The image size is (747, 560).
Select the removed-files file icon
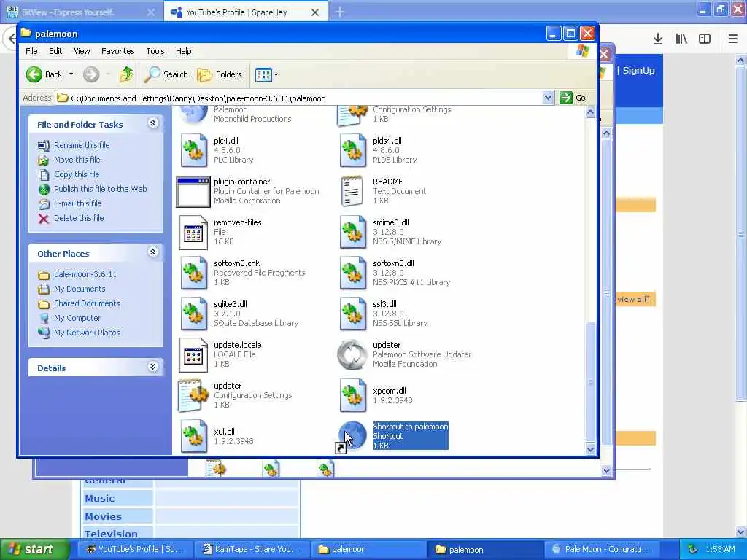(x=193, y=233)
